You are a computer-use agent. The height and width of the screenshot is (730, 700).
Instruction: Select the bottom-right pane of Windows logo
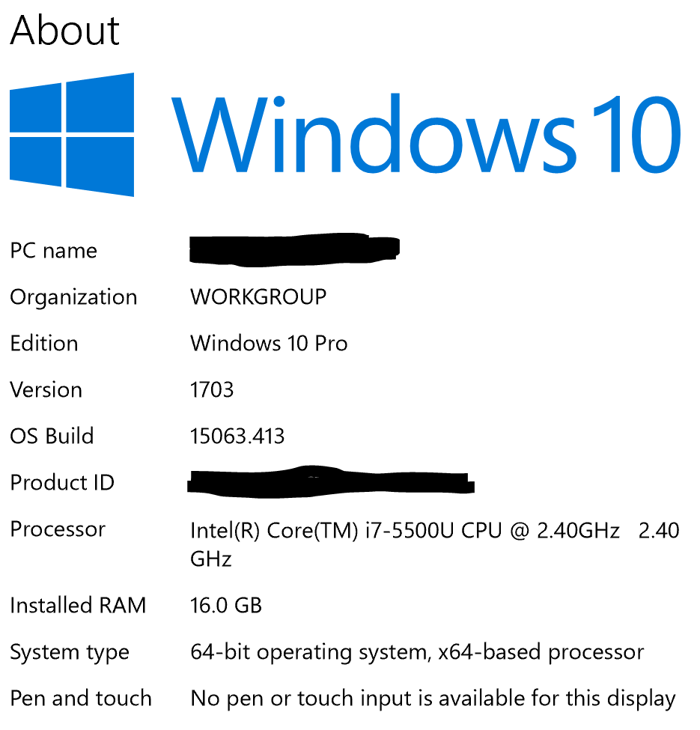click(x=101, y=165)
